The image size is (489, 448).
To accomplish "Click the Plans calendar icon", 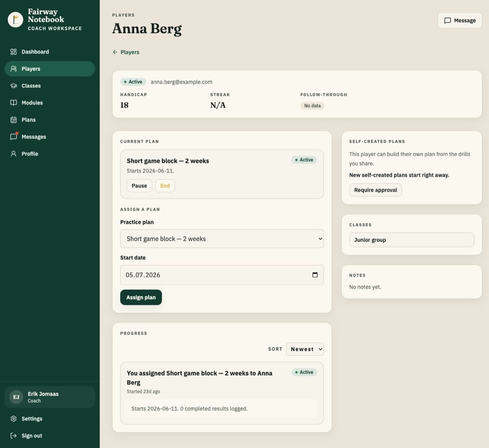I will tap(13, 120).
